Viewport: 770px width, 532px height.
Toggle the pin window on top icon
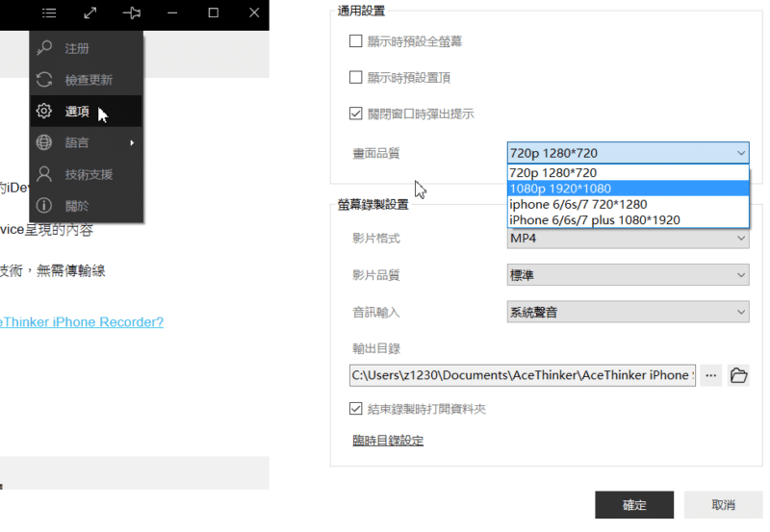click(x=132, y=13)
